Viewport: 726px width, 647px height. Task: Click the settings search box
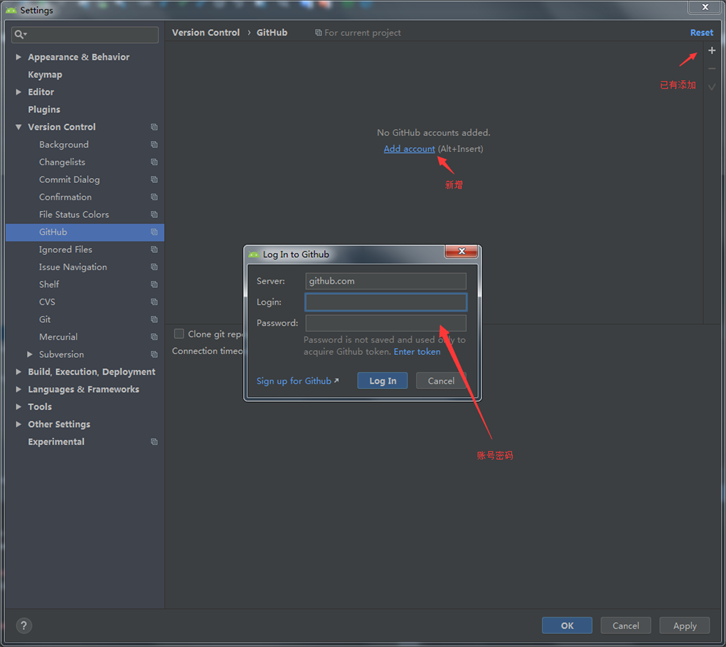click(85, 35)
